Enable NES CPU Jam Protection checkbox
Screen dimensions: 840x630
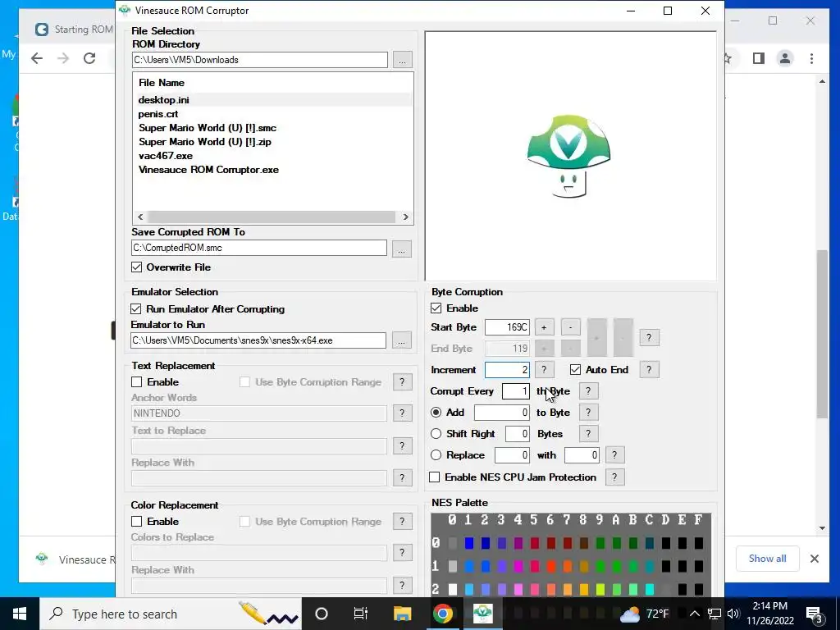(435, 477)
